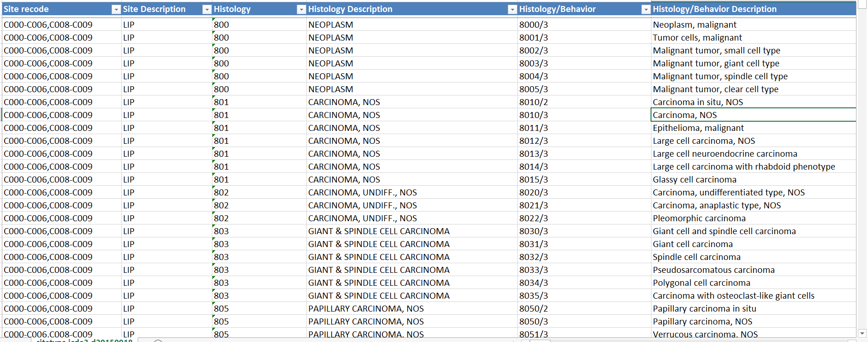Click cell 'Glassy cell carcinoma'
Image resolution: width=868 pixels, height=342 pixels.
click(x=753, y=179)
